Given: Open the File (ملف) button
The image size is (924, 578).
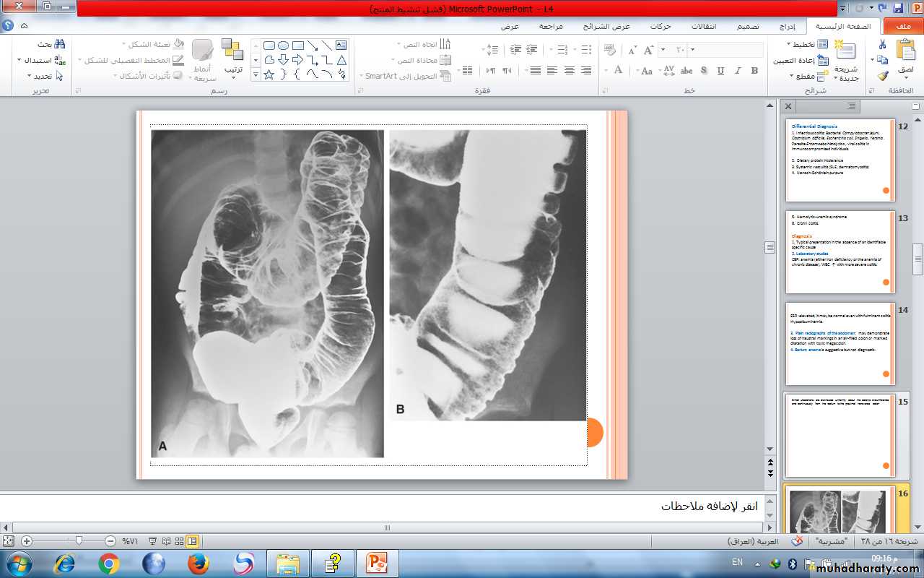Looking at the screenshot, I should 902,26.
